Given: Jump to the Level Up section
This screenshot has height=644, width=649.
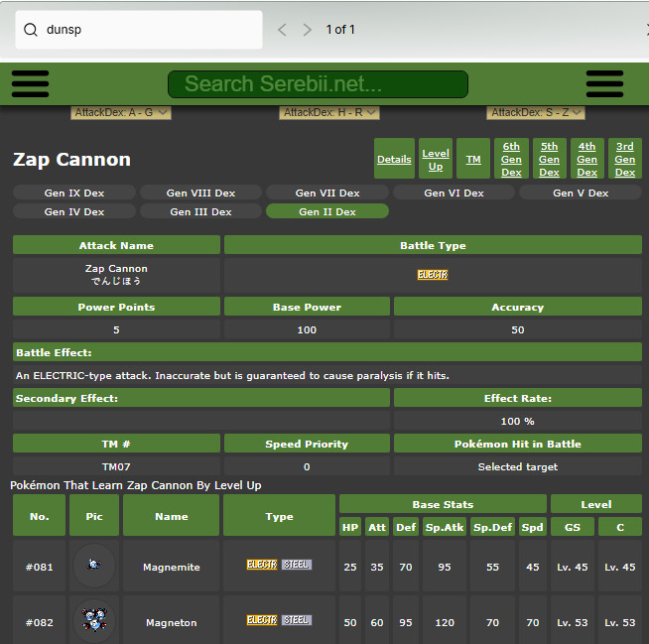Looking at the screenshot, I should point(436,159).
